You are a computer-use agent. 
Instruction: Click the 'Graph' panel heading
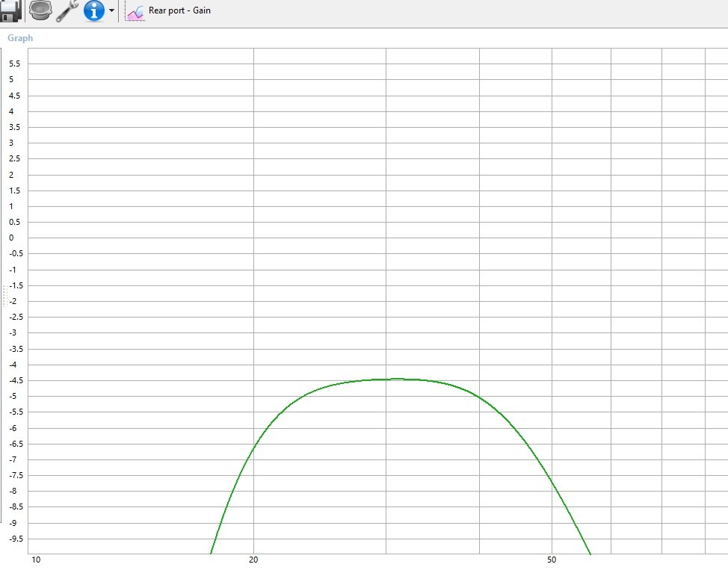click(x=20, y=38)
